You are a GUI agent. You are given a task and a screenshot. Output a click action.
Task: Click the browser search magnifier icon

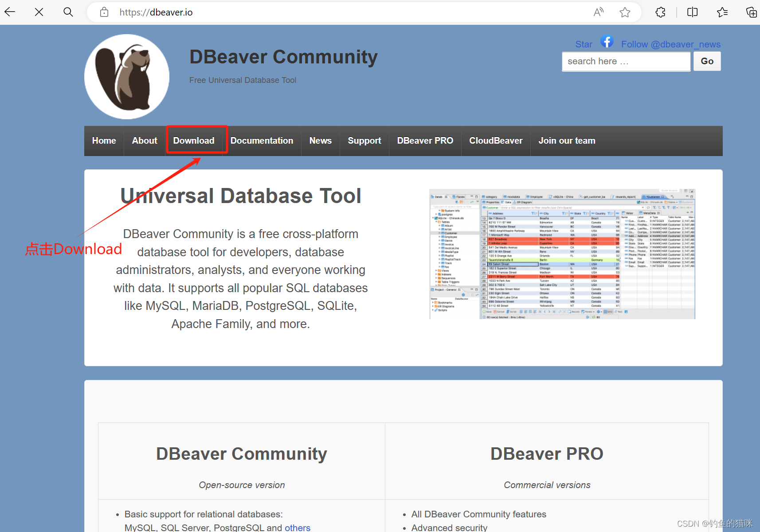68,12
